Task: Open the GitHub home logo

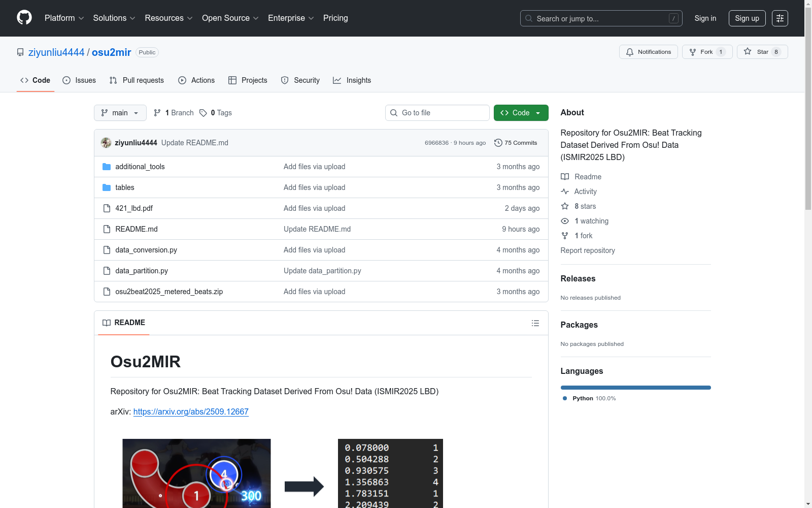Action: [x=24, y=18]
